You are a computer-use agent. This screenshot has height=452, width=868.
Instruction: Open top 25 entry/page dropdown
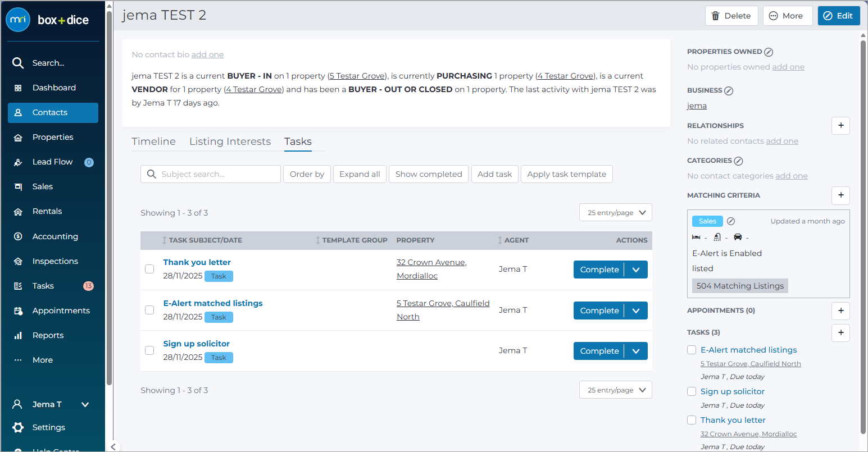(616, 213)
